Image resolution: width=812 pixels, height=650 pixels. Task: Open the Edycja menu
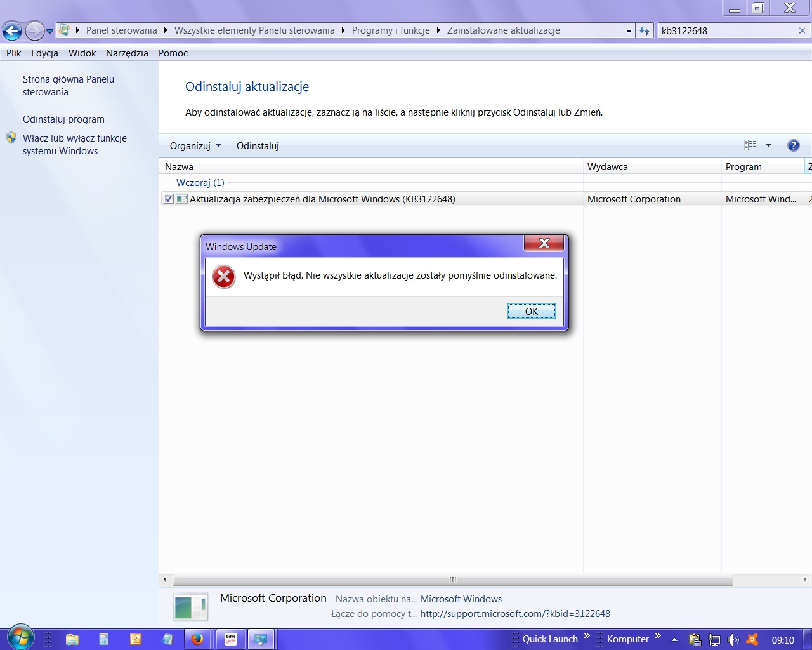44,53
